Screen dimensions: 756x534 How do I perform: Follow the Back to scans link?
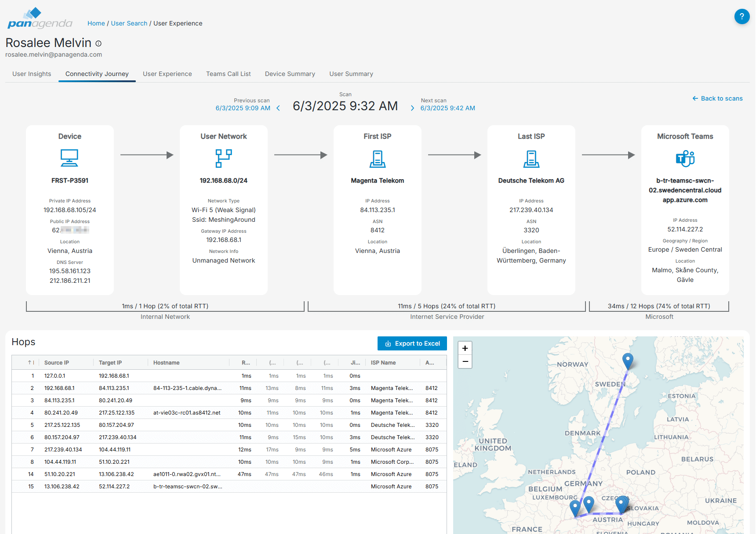[717, 98]
